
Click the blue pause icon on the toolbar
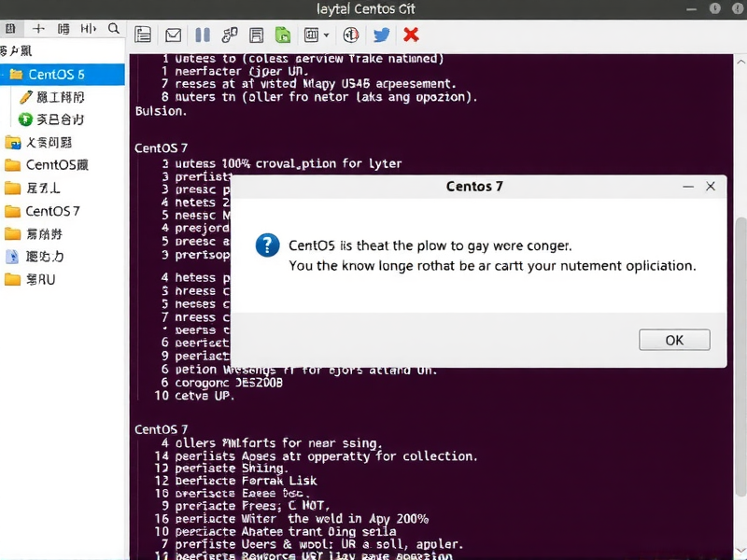pyautogui.click(x=203, y=35)
